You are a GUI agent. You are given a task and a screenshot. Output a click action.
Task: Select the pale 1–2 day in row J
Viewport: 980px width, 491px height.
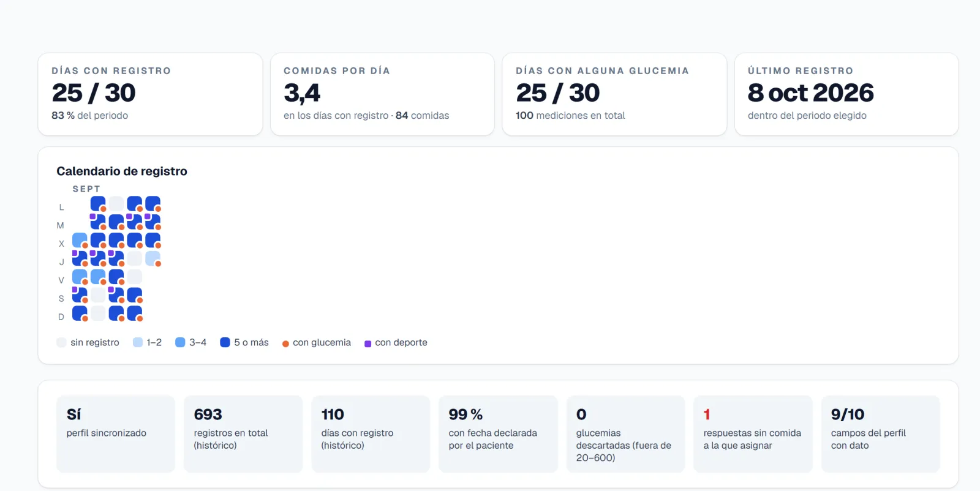(153, 258)
